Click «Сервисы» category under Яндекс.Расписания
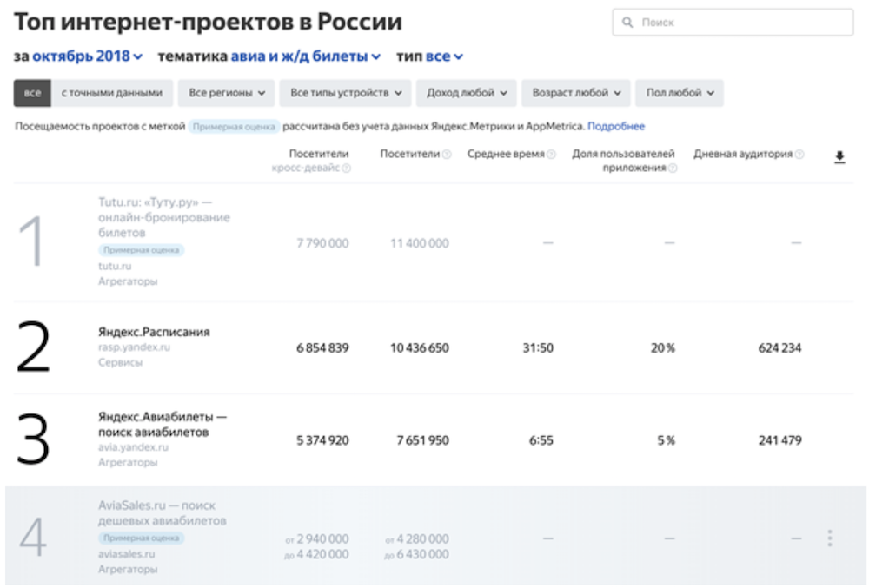This screenshot has height=588, width=869. tap(120, 363)
